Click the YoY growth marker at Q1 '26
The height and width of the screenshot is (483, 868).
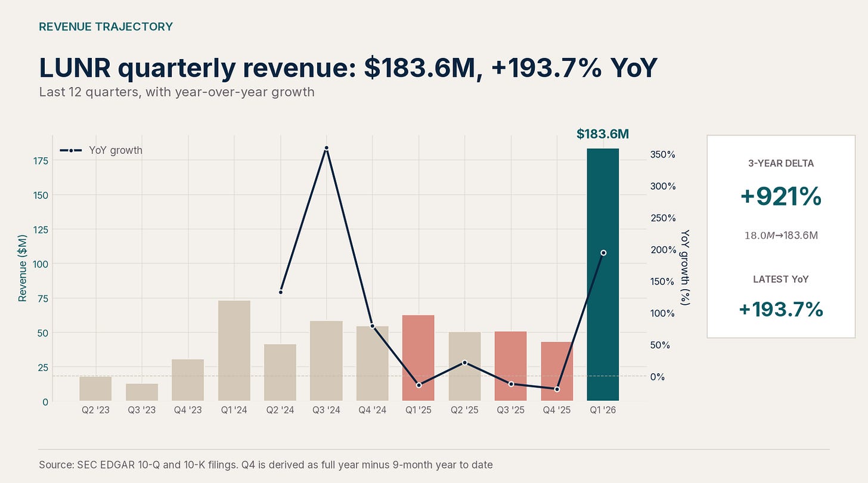click(603, 253)
